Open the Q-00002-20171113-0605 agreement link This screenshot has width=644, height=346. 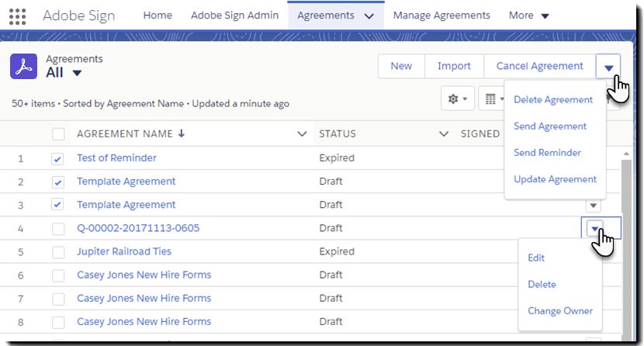pos(138,228)
